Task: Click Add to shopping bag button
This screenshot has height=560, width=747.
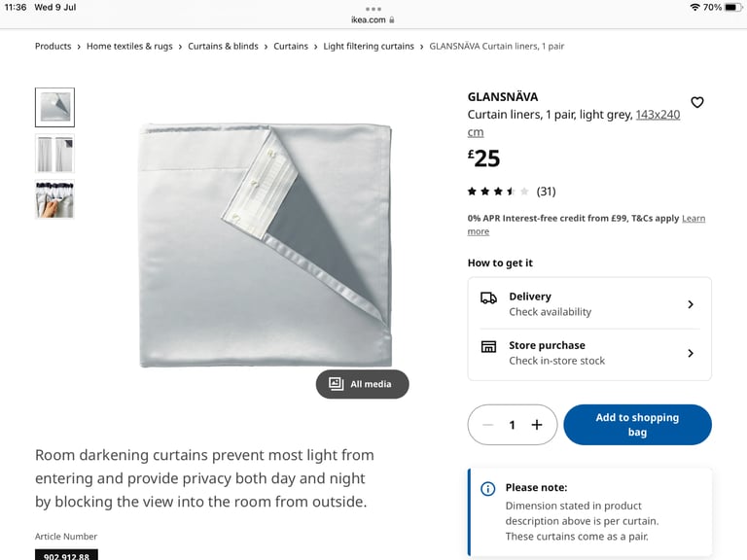Action: (x=637, y=425)
